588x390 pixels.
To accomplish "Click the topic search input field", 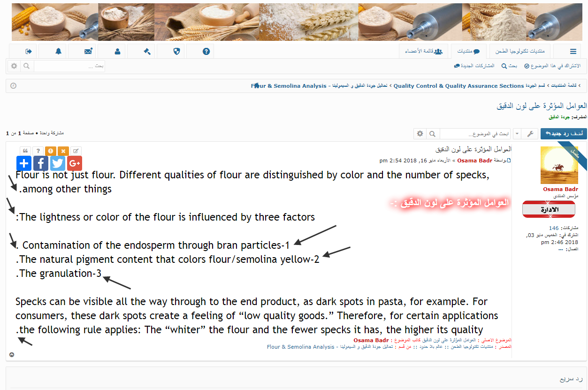I will (474, 134).
